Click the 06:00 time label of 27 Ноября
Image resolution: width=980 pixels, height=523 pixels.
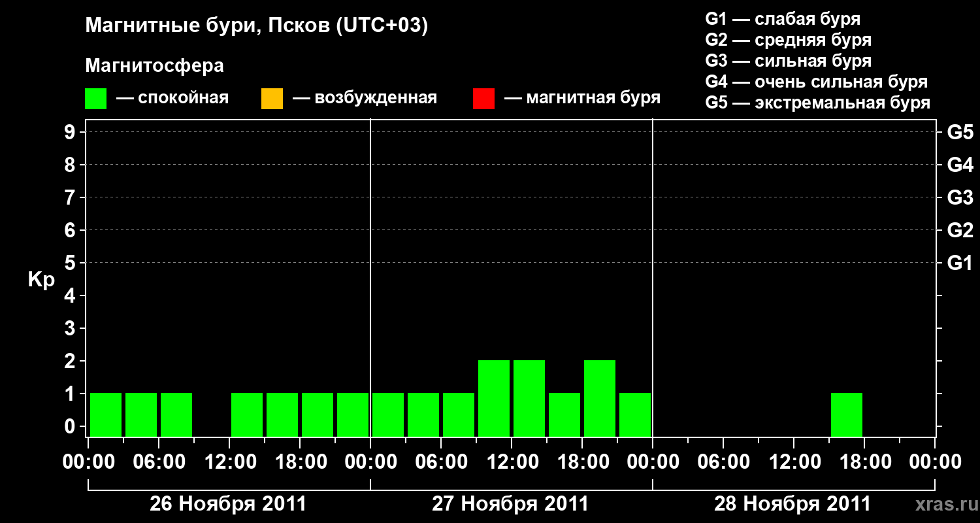point(441,462)
